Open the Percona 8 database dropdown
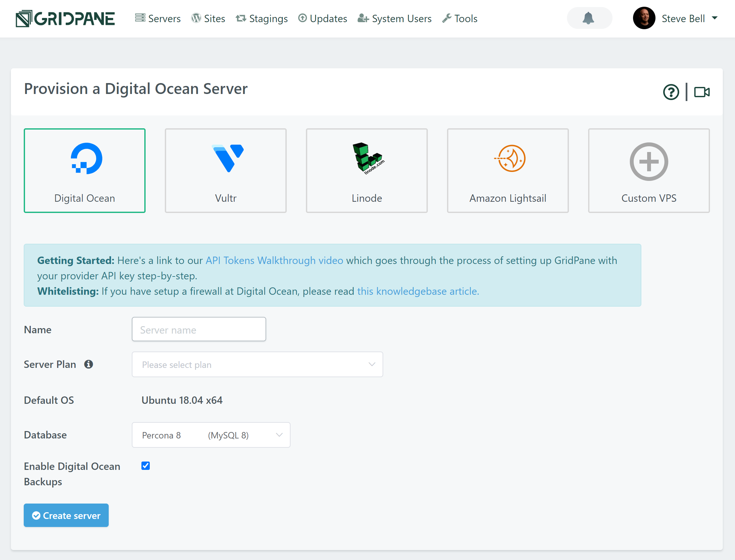 pyautogui.click(x=211, y=435)
